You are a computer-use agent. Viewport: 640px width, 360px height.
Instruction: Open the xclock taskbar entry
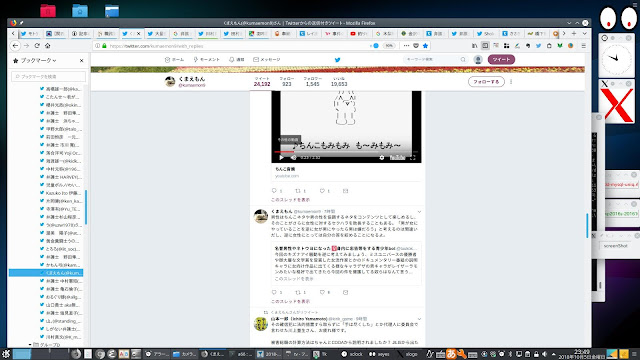(x=352, y=354)
